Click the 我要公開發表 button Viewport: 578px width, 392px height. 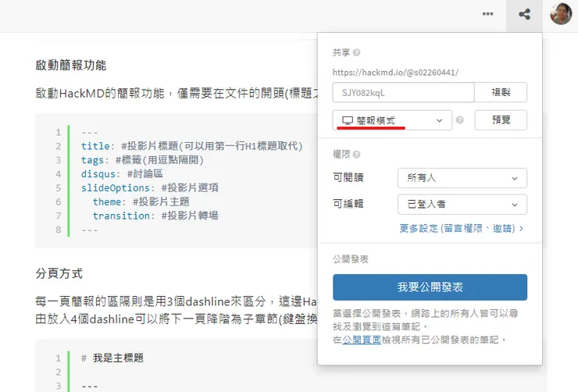click(430, 287)
